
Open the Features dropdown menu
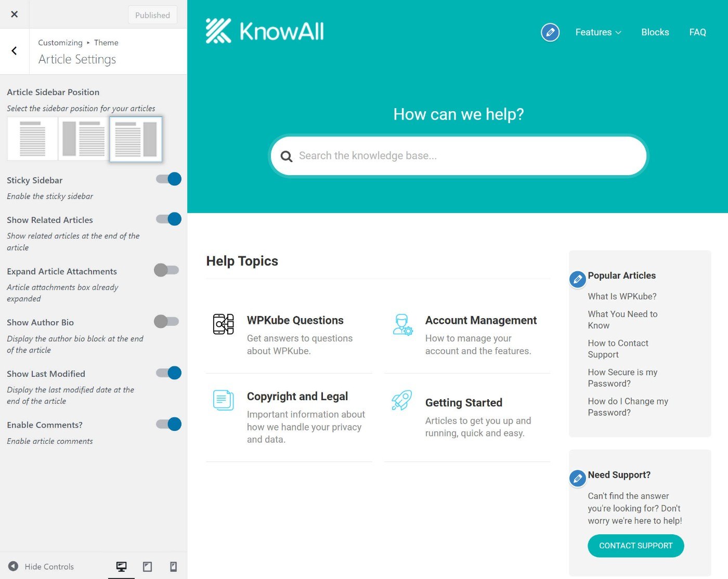click(x=598, y=32)
